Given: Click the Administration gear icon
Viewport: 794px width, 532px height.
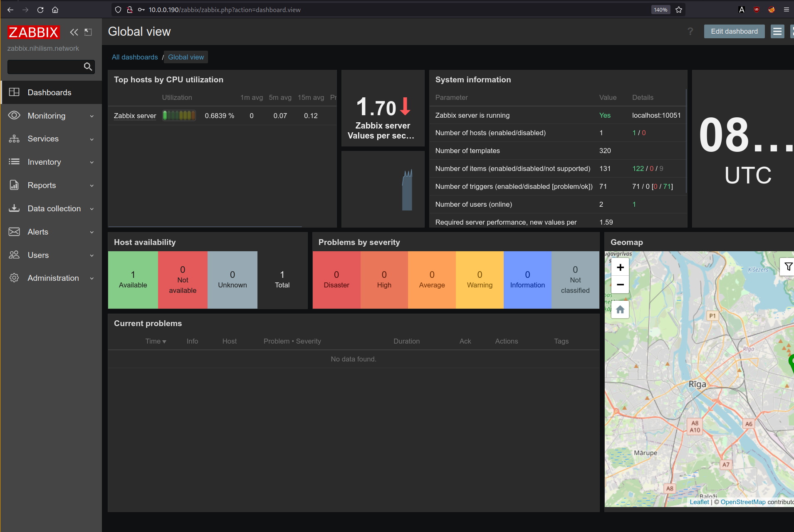Looking at the screenshot, I should (x=14, y=278).
